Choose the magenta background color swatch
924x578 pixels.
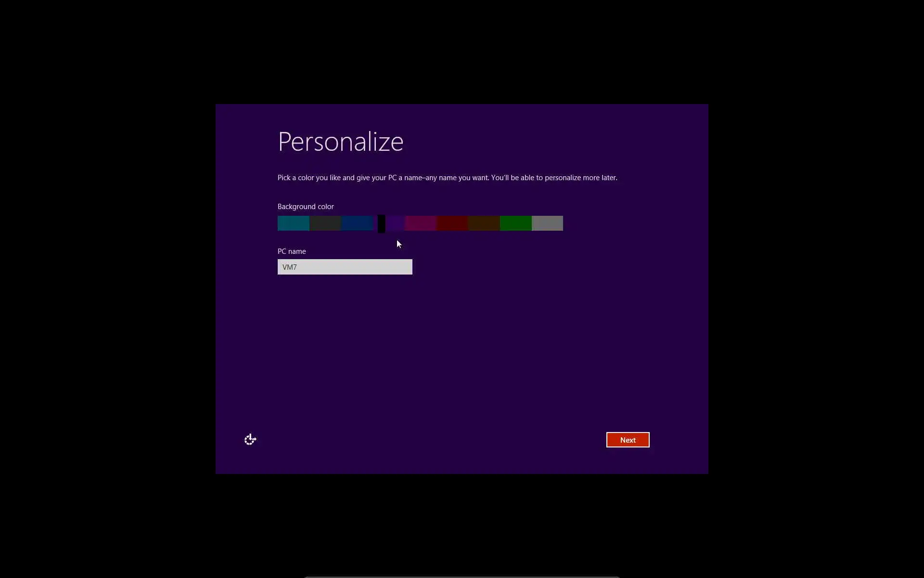[x=420, y=223]
